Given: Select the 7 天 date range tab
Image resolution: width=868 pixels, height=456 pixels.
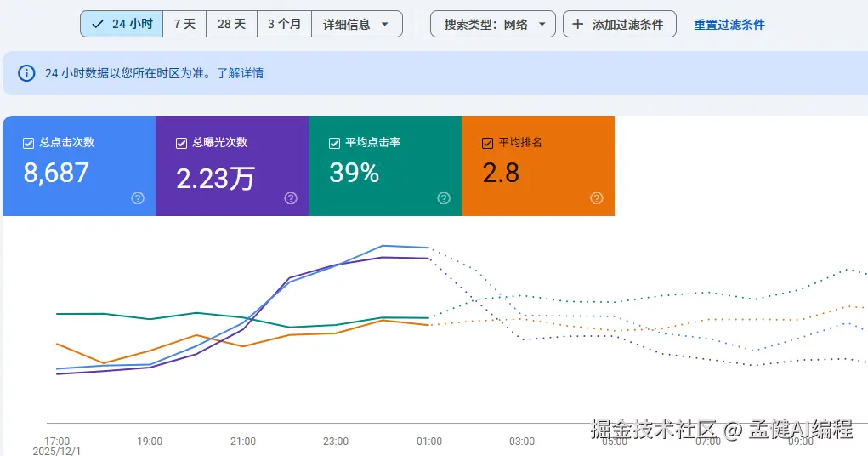Looking at the screenshot, I should [x=184, y=24].
